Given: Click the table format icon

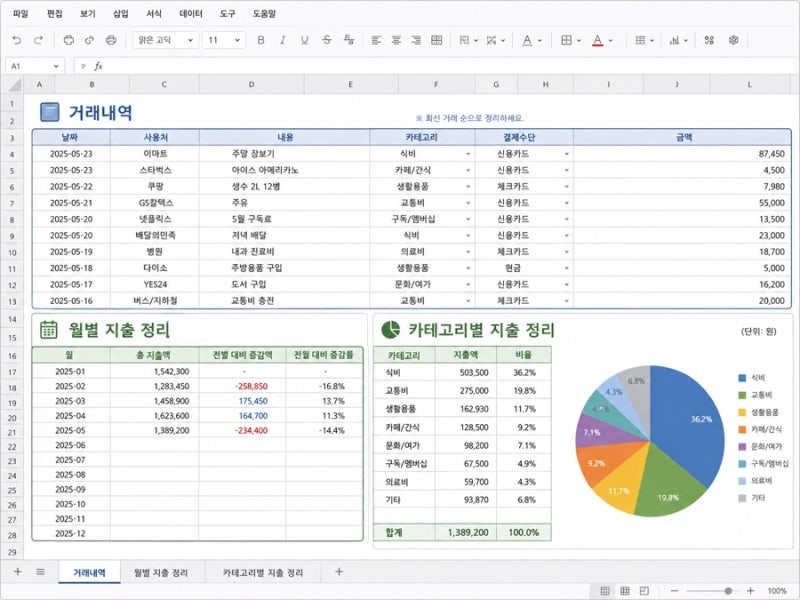Looking at the screenshot, I should pyautogui.click(x=640, y=40).
